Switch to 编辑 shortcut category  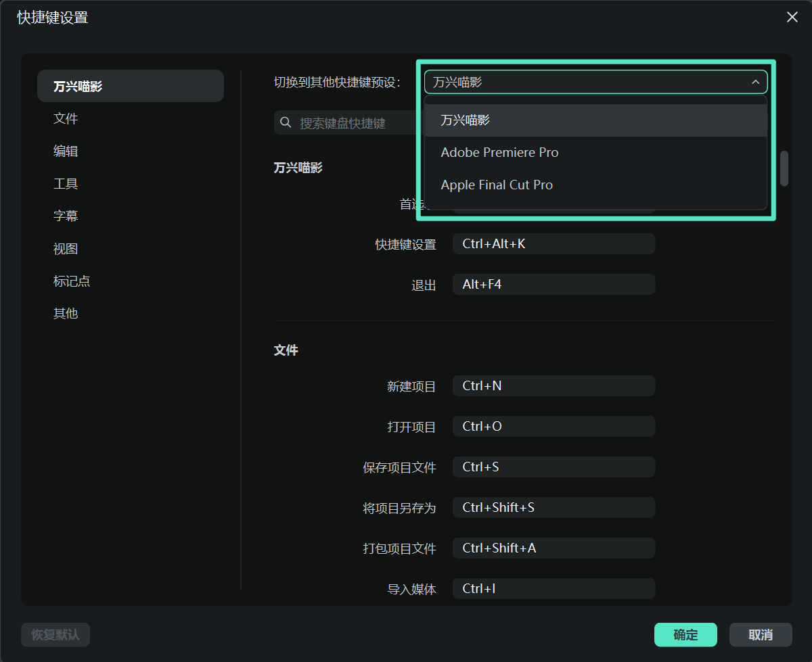[x=66, y=151]
